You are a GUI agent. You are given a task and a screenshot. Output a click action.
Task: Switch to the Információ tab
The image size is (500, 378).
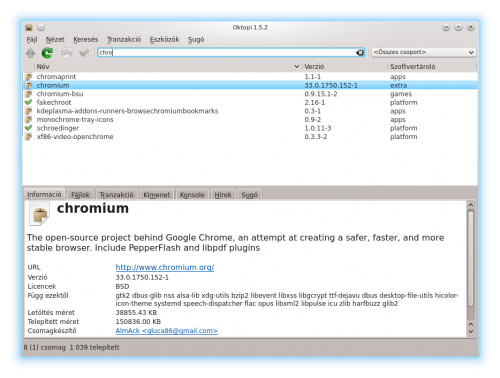pyautogui.click(x=44, y=194)
